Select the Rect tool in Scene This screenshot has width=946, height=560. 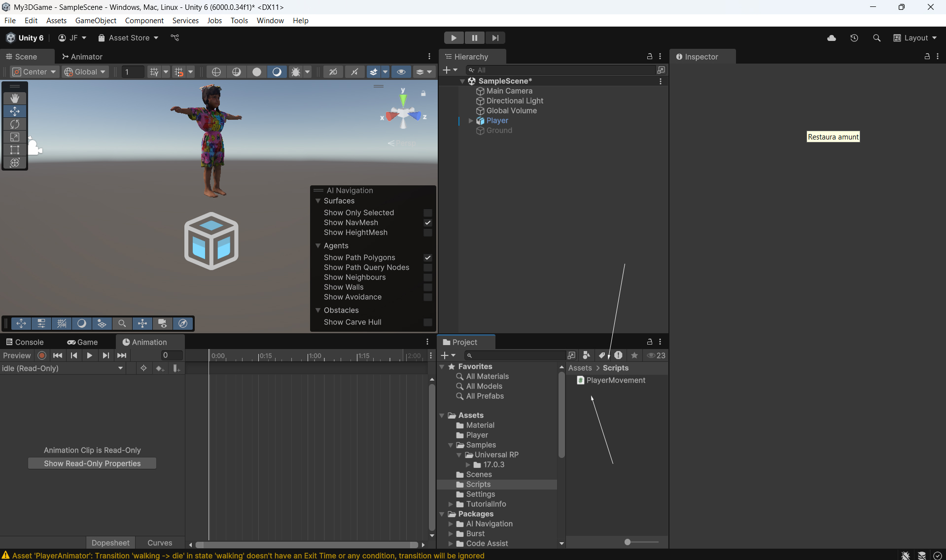15,150
